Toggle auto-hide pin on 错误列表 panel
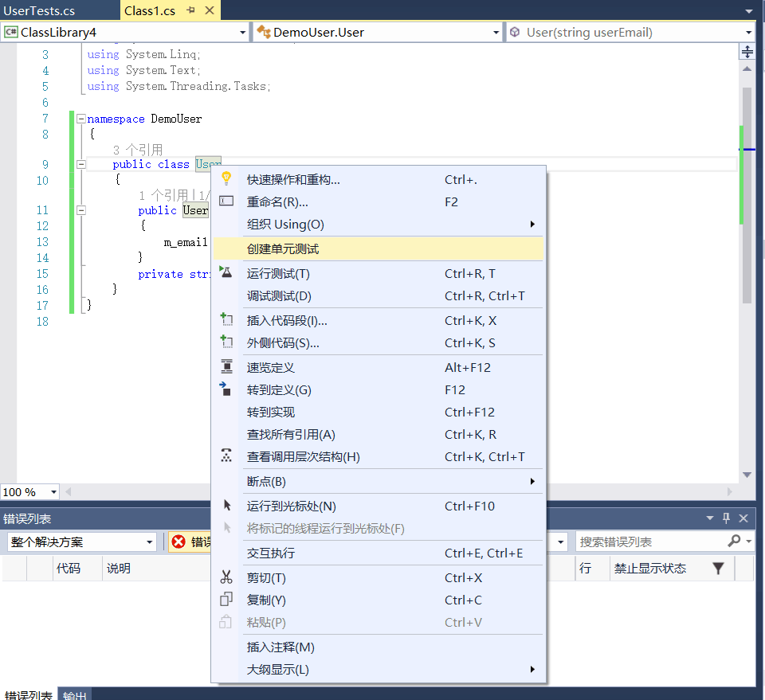This screenshot has width=765, height=700. tap(726, 518)
